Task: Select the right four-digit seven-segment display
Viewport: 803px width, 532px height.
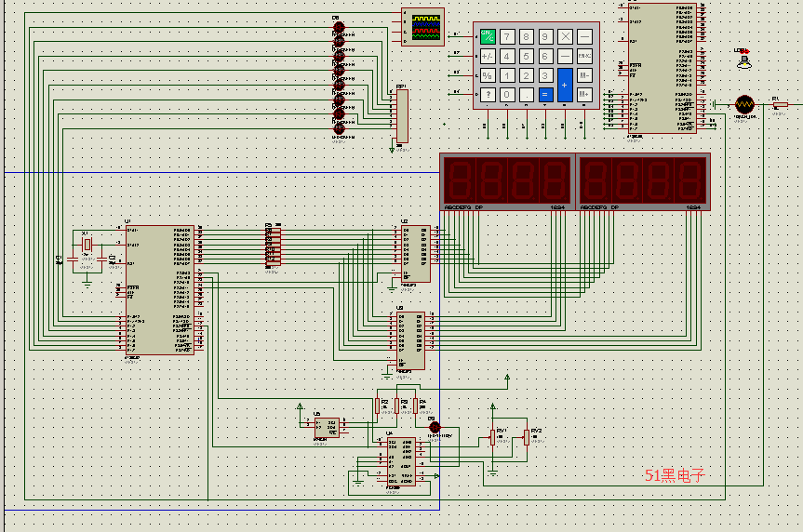Action: coord(643,181)
